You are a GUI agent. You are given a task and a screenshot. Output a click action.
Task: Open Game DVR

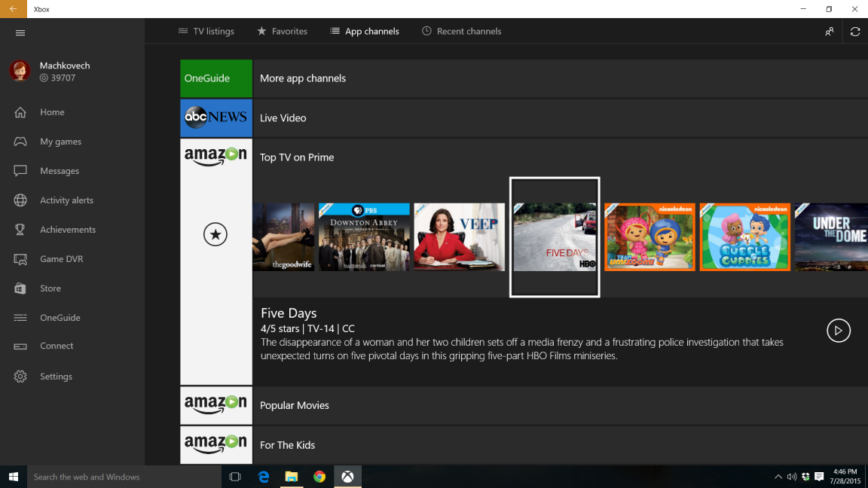(63, 258)
